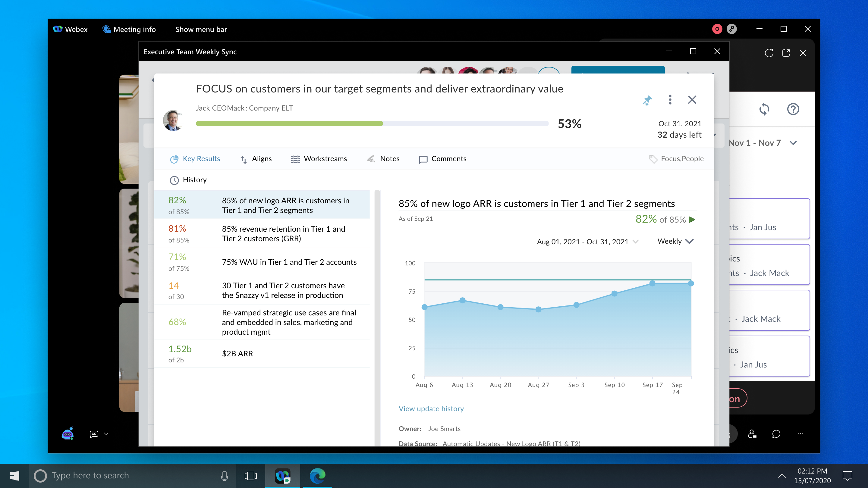Viewport: 868px width, 488px height.
Task: Open the Webex Assistant robot icon
Action: coord(68,434)
